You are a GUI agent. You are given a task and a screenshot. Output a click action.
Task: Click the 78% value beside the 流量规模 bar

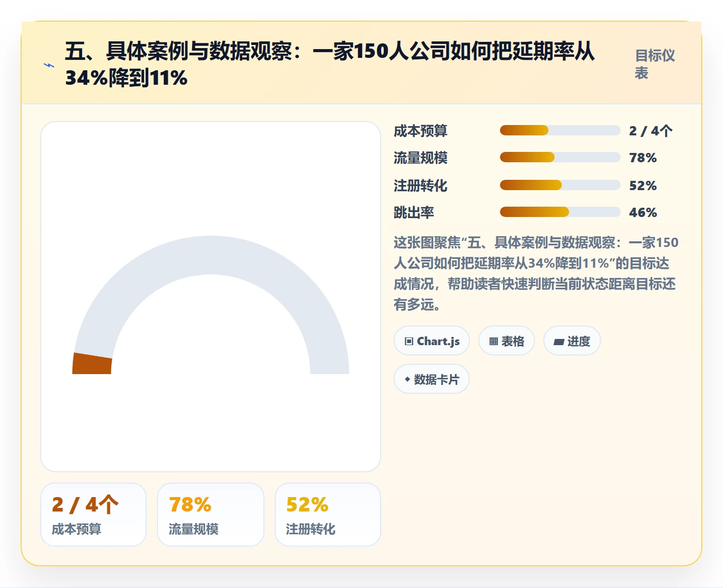pyautogui.click(x=643, y=158)
